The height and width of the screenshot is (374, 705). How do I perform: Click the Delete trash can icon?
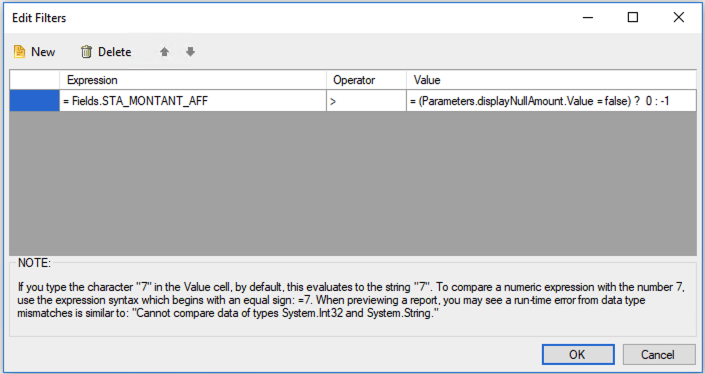[x=86, y=52]
